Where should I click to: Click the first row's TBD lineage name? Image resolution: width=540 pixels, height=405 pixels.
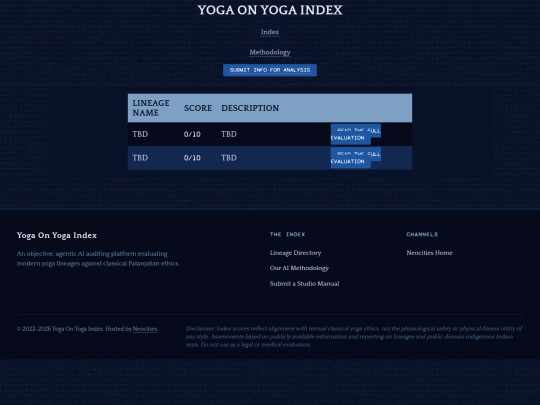140,134
